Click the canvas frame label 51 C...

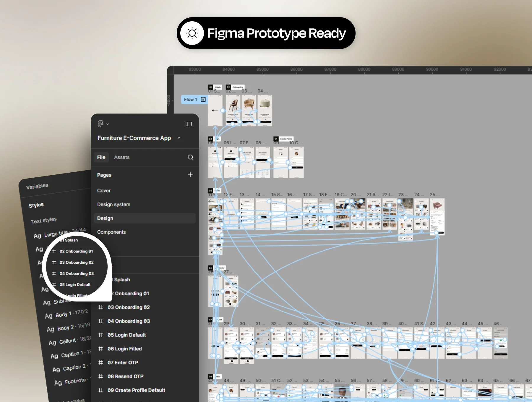[277, 380]
